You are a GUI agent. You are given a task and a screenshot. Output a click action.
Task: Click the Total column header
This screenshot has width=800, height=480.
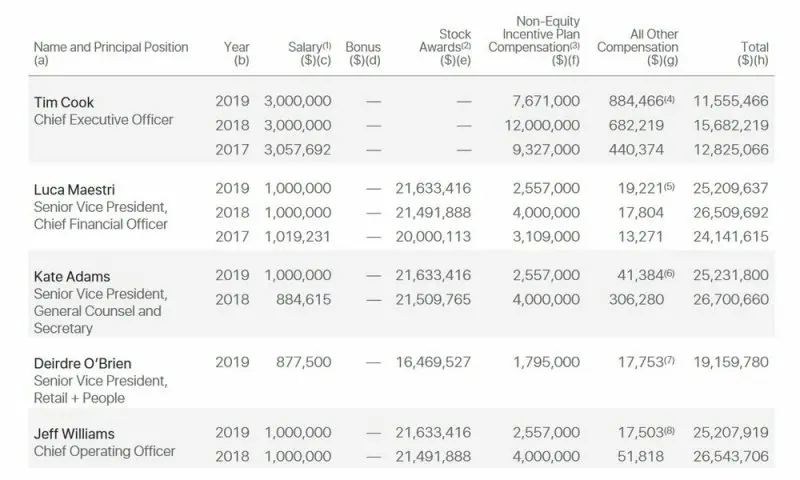[x=753, y=53]
